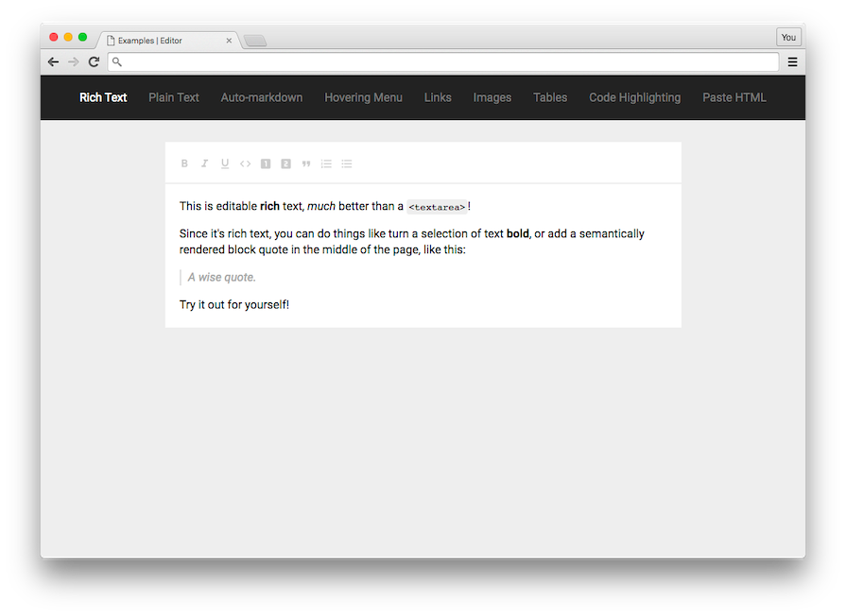Click the You account button
This screenshot has height=616, width=846.
click(x=788, y=37)
